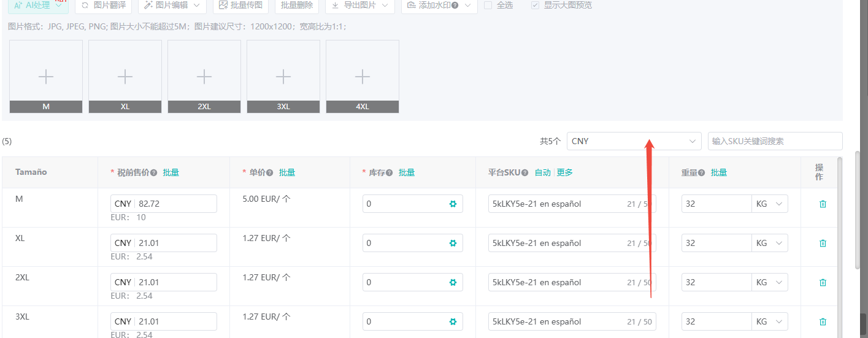Click help icon beside 平台SKU header

pos(525,173)
